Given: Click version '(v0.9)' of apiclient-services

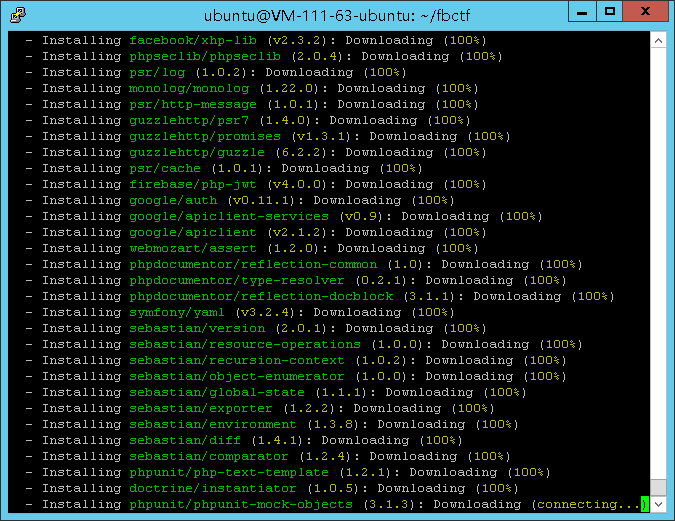Looking at the screenshot, I should [x=361, y=216].
